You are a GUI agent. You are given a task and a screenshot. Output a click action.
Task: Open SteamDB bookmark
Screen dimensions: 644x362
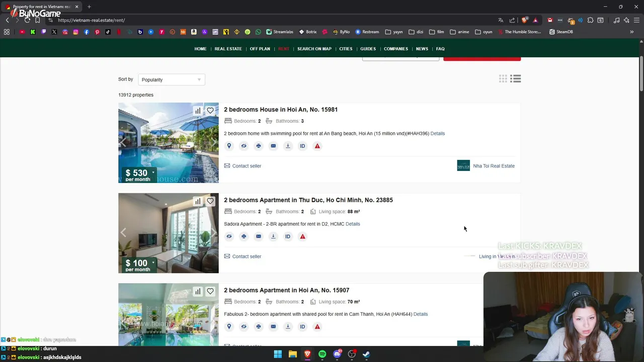pyautogui.click(x=561, y=32)
